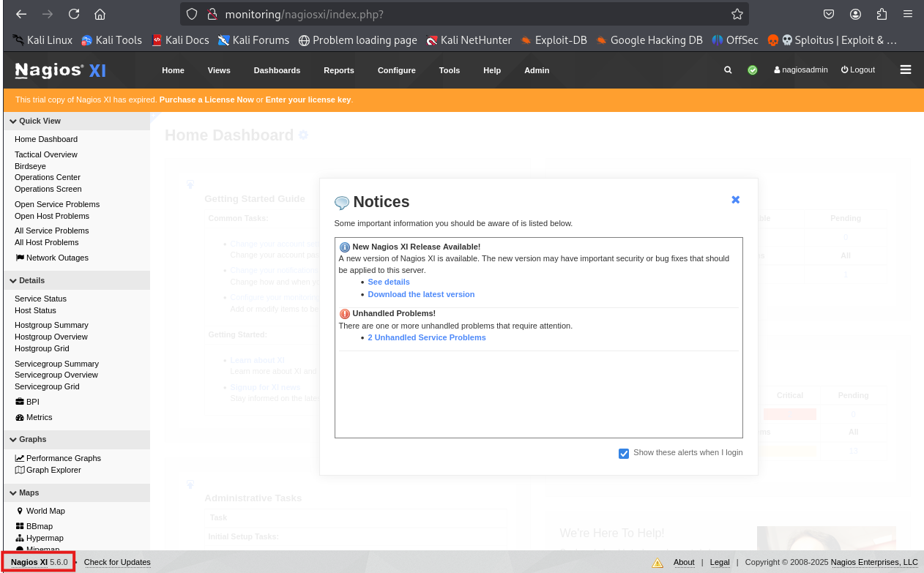Viewport: 924px width, 573px height.
Task: Click the green system status check icon
Action: point(752,70)
